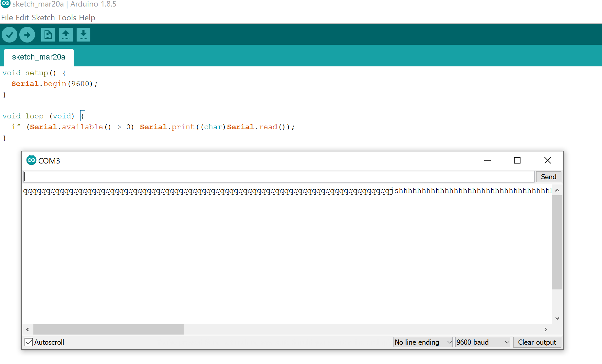Create a new sketch with the page icon
602x364 pixels.
pyautogui.click(x=48, y=35)
